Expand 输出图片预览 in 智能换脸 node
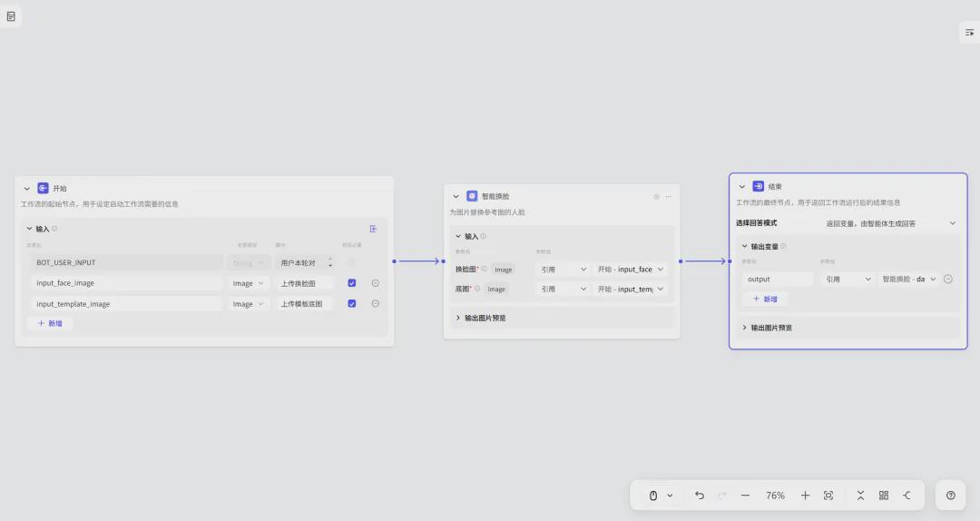Viewport: 980px width, 521px height. click(x=485, y=318)
